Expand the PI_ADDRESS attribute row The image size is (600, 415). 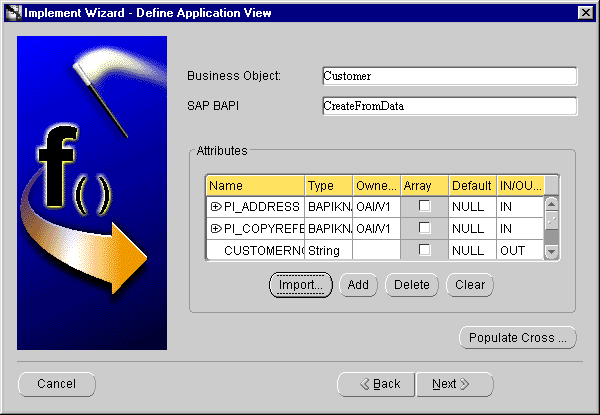(x=216, y=206)
